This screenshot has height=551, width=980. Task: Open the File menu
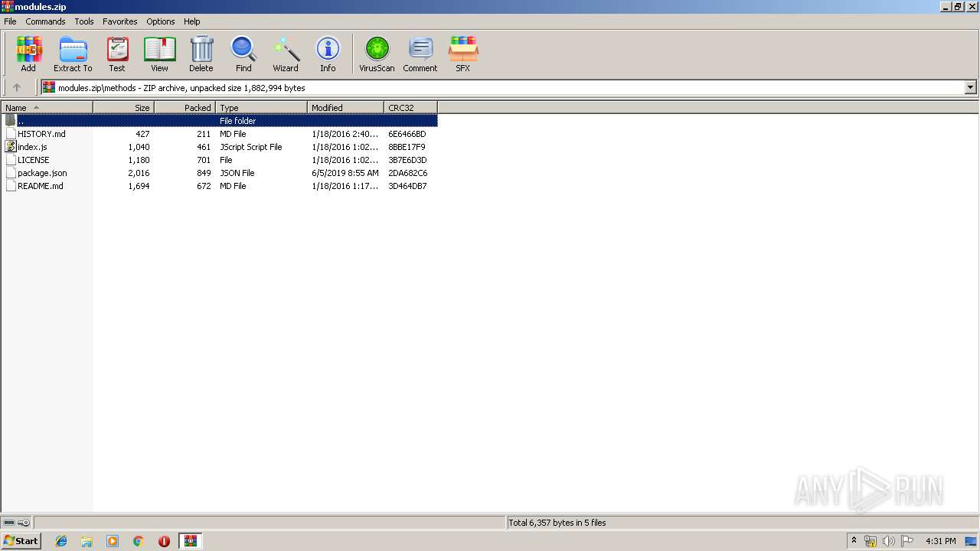(10, 21)
